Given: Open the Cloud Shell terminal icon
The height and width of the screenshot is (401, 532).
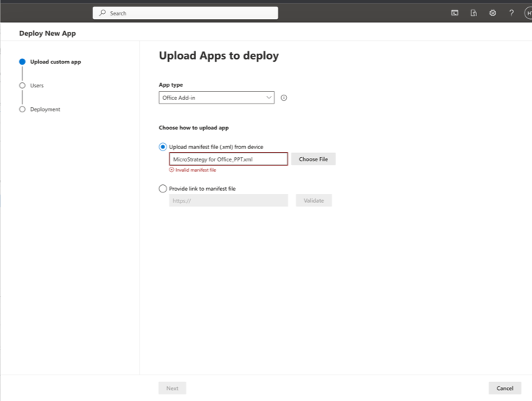Looking at the screenshot, I should [455, 13].
